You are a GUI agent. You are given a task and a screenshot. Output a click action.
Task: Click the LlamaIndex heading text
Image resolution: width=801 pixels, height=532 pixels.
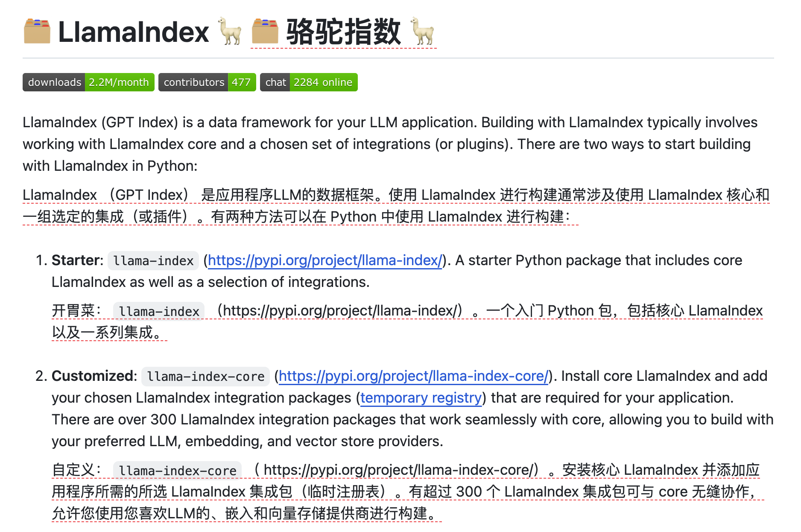133,32
